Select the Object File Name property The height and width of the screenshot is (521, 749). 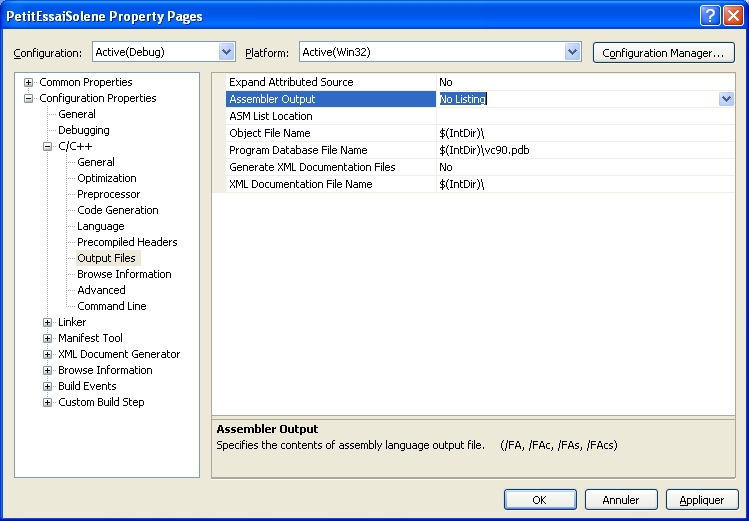click(331, 133)
